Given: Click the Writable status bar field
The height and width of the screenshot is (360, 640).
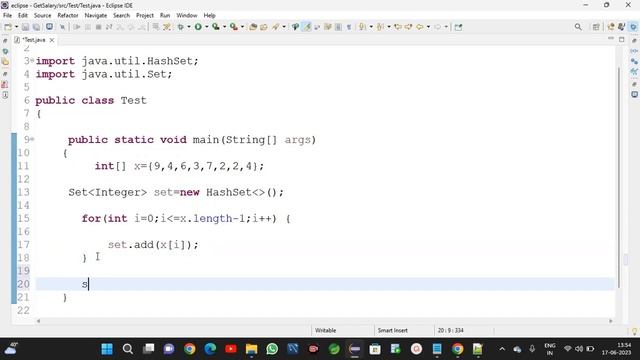Looking at the screenshot, I should pyautogui.click(x=326, y=330).
